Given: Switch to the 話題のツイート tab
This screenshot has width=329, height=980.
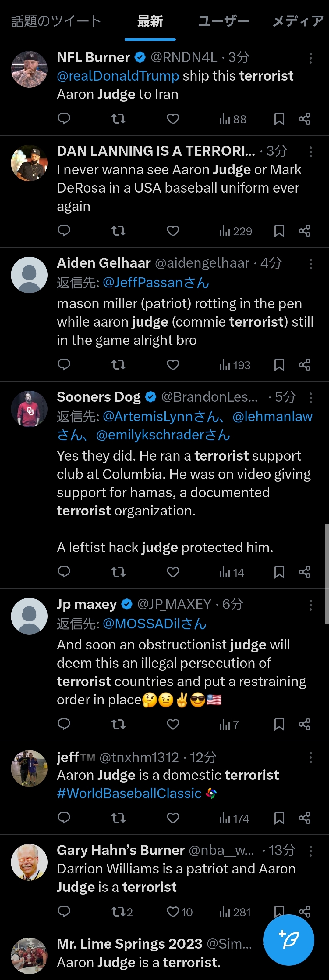Looking at the screenshot, I should (56, 21).
